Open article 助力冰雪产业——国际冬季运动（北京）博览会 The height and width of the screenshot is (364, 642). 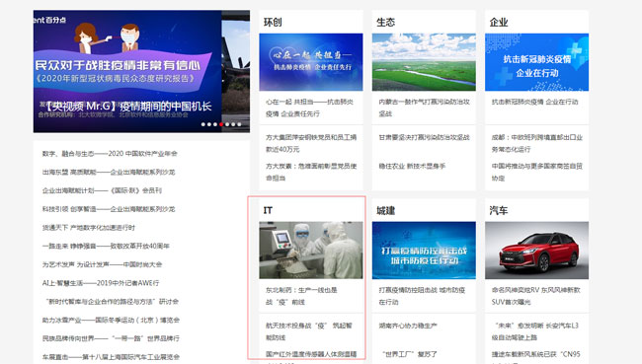111,320
